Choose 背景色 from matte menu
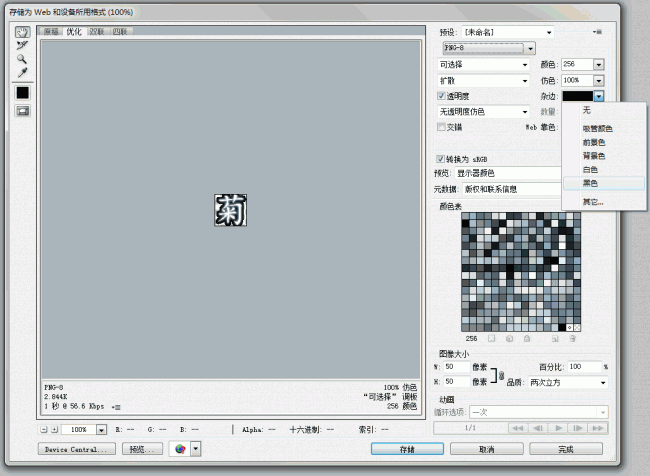 pyautogui.click(x=604, y=156)
